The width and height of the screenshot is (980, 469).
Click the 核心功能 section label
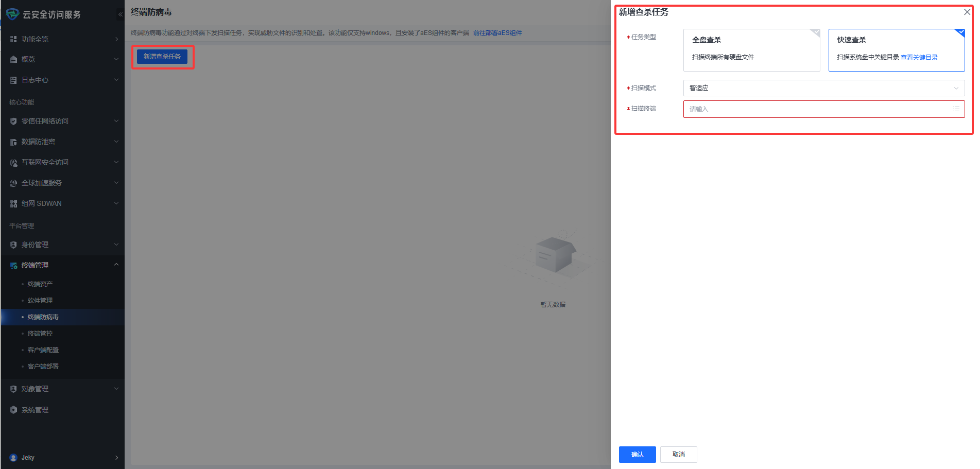[22, 102]
